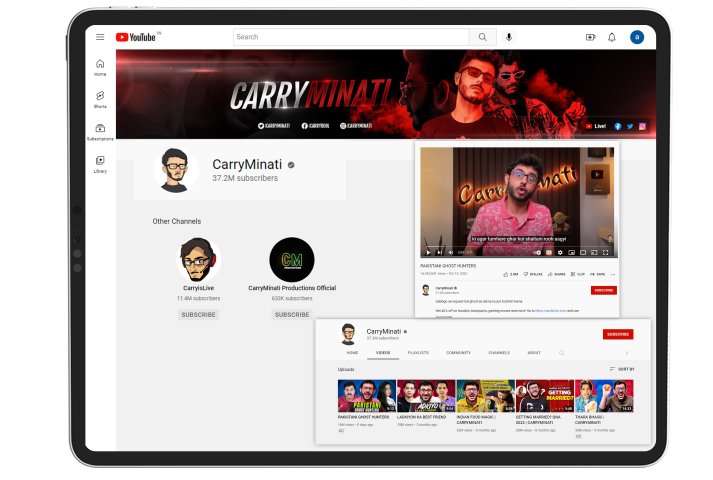Click CarryMinati Productions Official name
This screenshot has height=480, width=713.
tap(292, 288)
